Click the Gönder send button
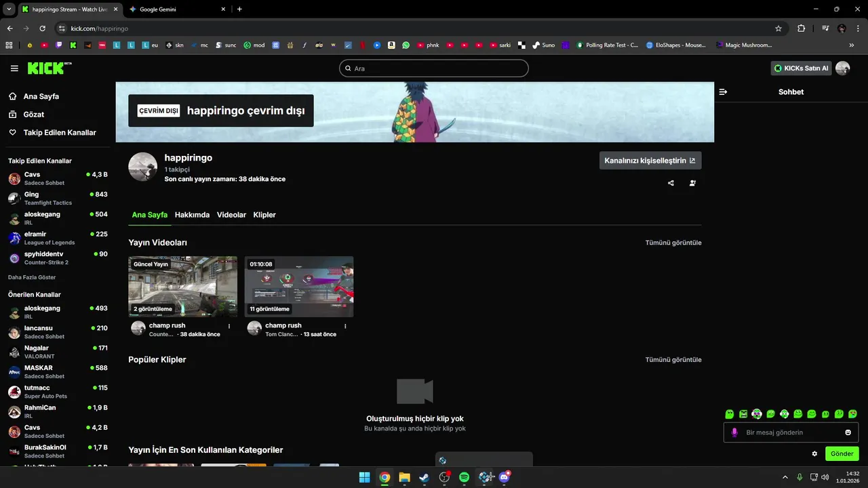Image resolution: width=868 pixels, height=488 pixels. tap(842, 453)
